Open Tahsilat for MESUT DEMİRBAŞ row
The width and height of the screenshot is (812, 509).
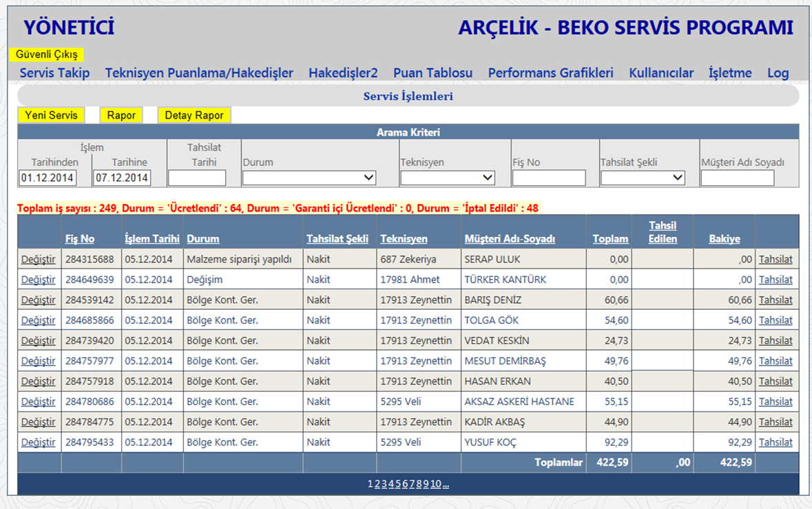pyautogui.click(x=775, y=361)
